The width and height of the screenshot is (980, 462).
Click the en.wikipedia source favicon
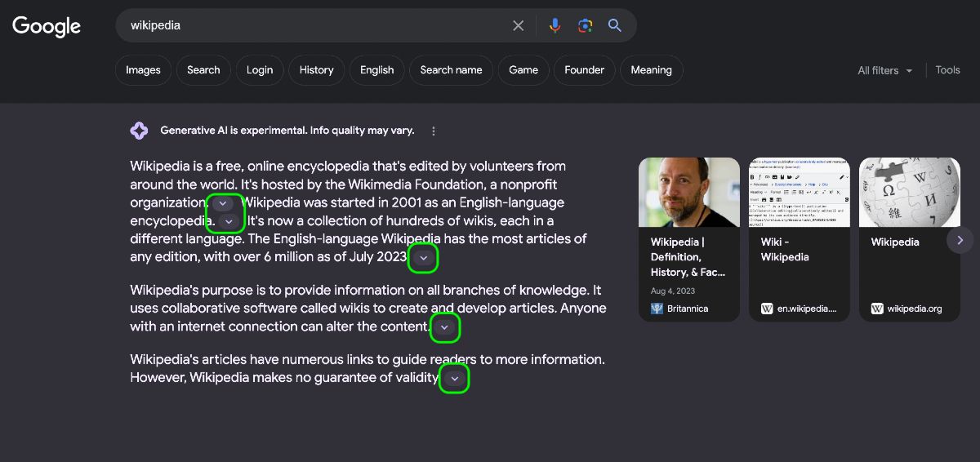click(x=767, y=309)
